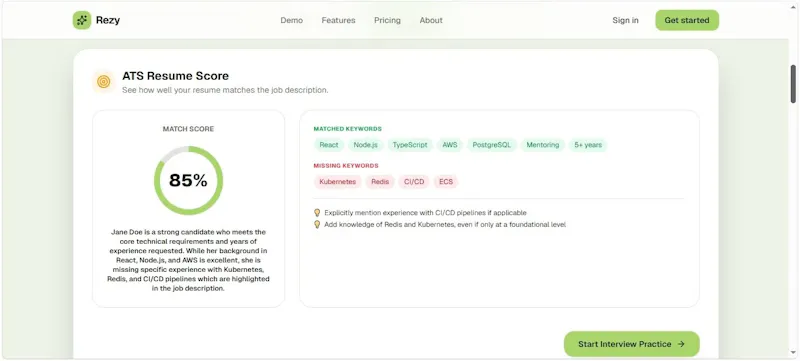Select the CI/CD missing keyword chip
The image size is (800, 361).
tap(414, 182)
